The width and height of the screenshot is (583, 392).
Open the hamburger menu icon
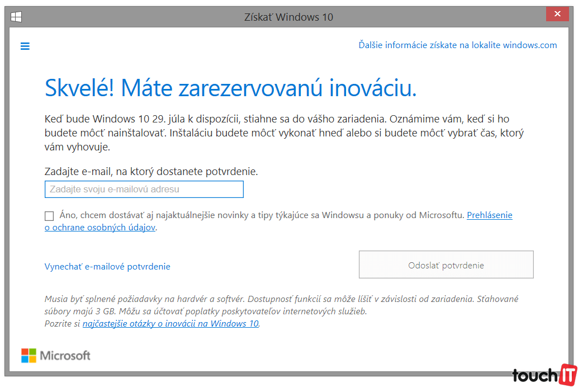[25, 46]
